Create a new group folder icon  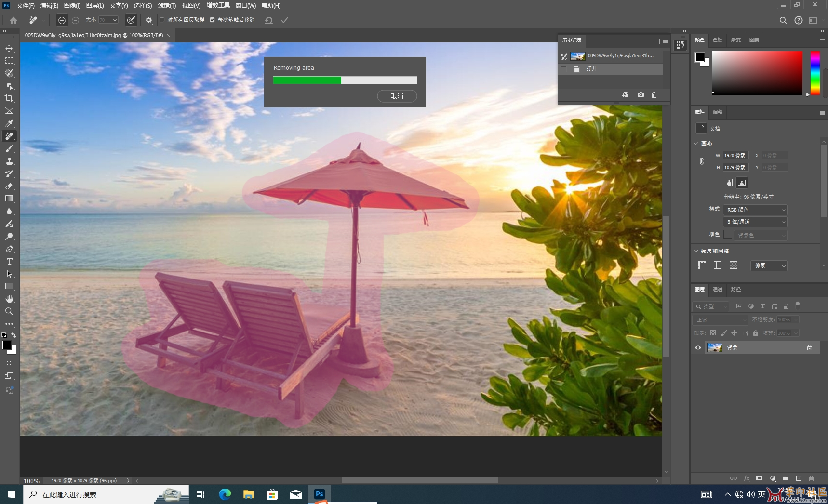tap(786, 478)
